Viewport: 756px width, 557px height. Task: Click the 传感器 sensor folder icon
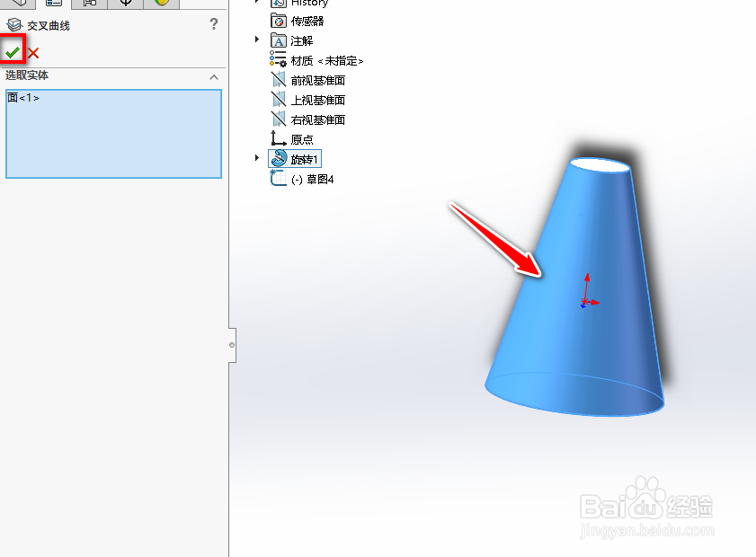click(x=279, y=21)
